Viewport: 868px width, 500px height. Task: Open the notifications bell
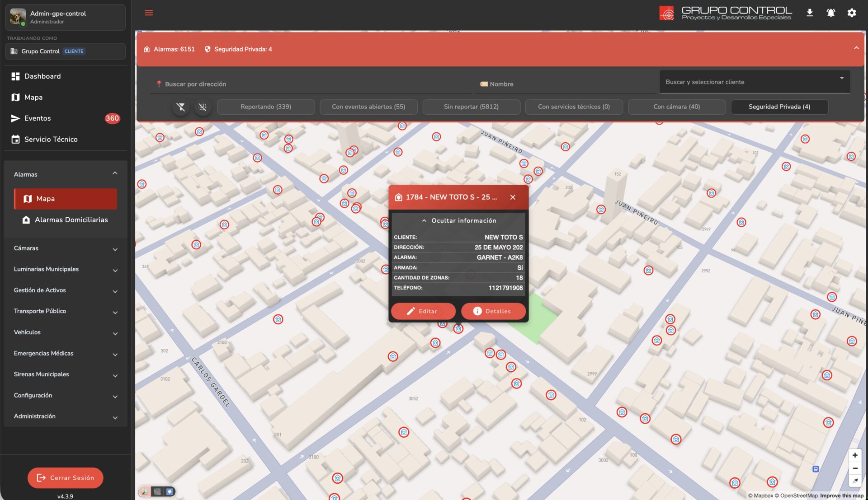pos(830,13)
